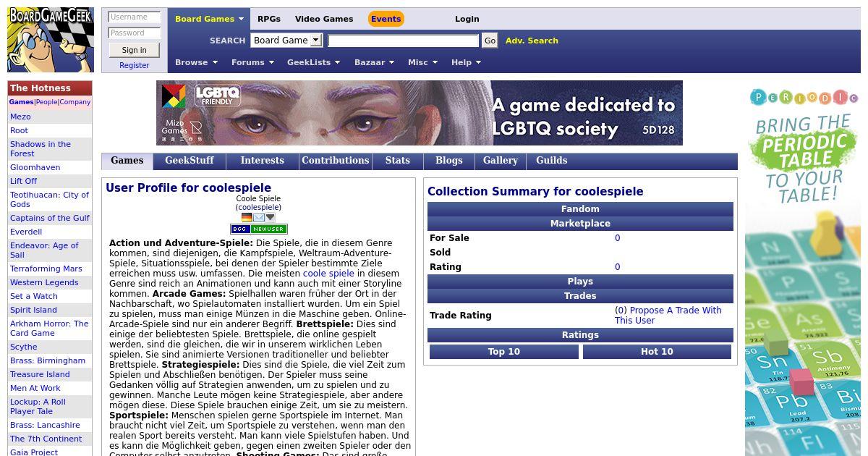Open Mezo in The Hotness list
This screenshot has height=456, width=868.
[x=20, y=117]
